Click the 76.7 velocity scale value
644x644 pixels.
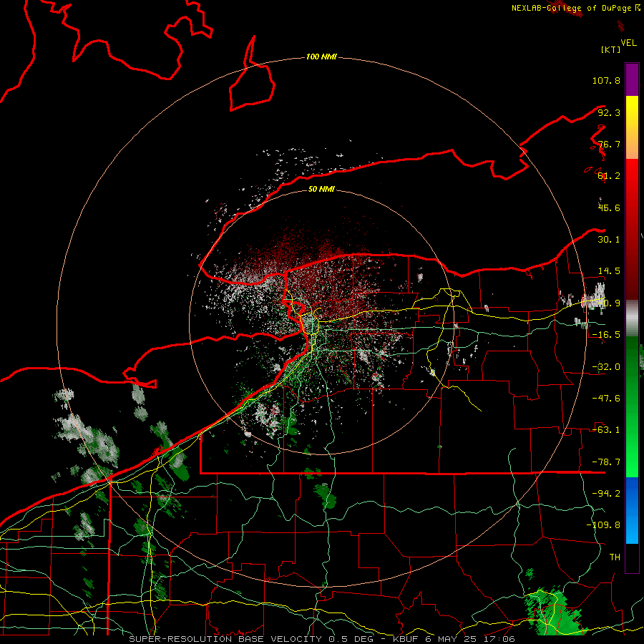tap(609, 144)
